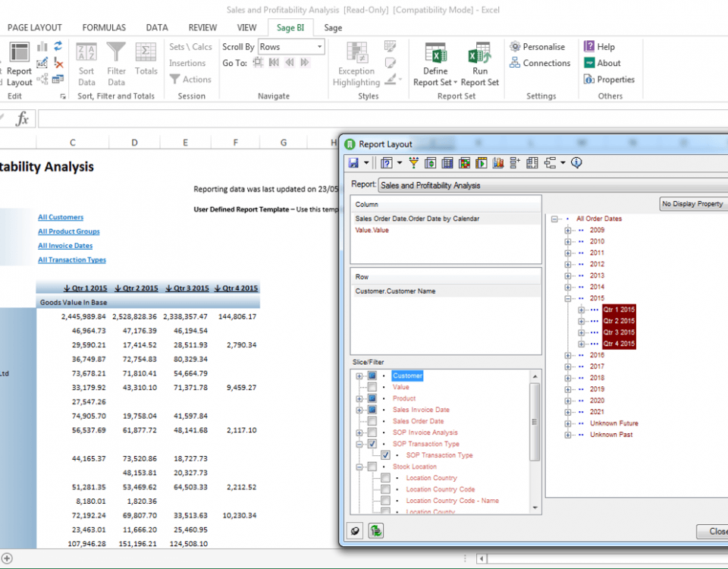Uncheck the parent SOP Transaction Type checkbox
Screen dimensions: 728x569
(x=372, y=444)
